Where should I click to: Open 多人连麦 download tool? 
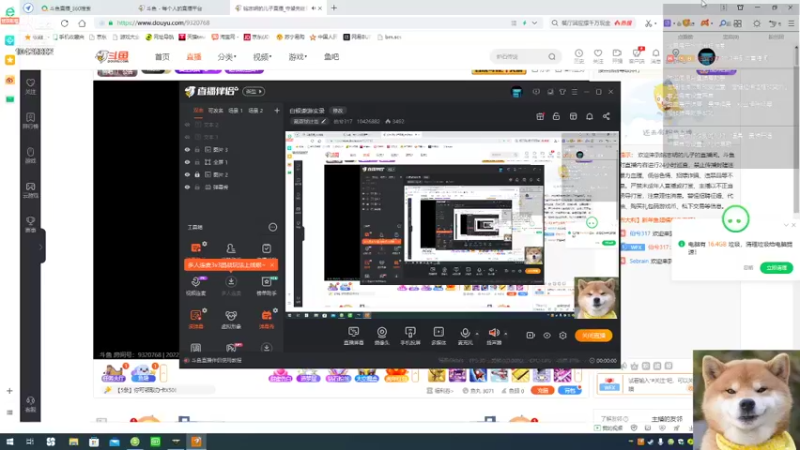coord(231,286)
